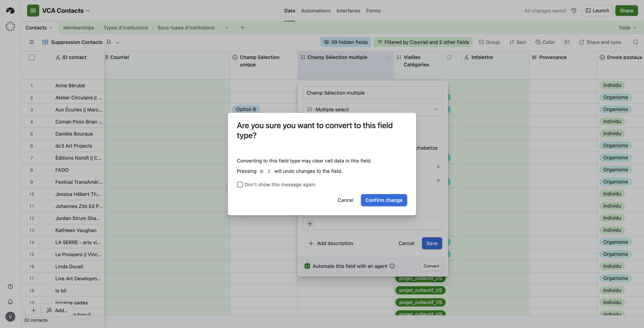The image size is (644, 328).
Task: Toggle the select all rows checkbox
Action: click(31, 57)
